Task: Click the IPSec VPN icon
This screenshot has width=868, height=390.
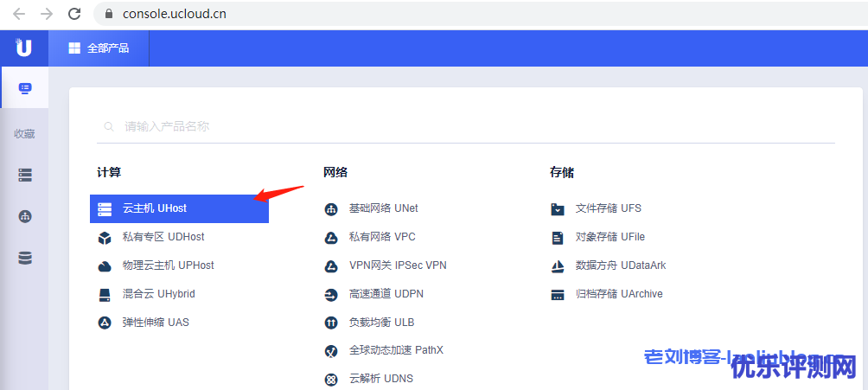Action: 331,266
